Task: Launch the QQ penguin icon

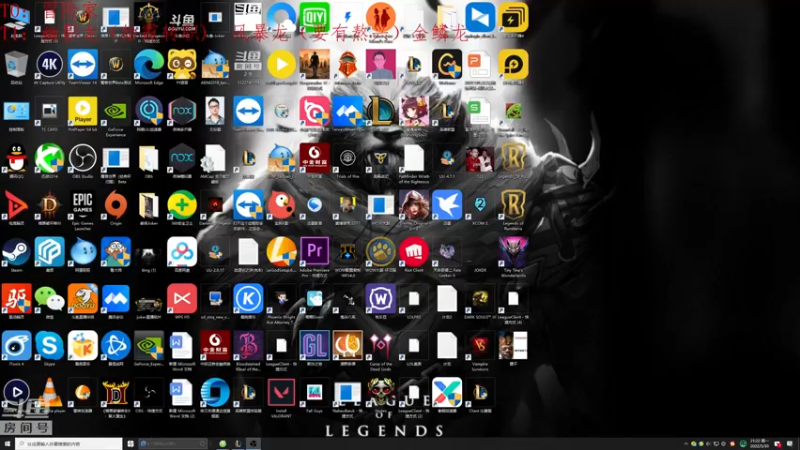Action: click(x=16, y=158)
